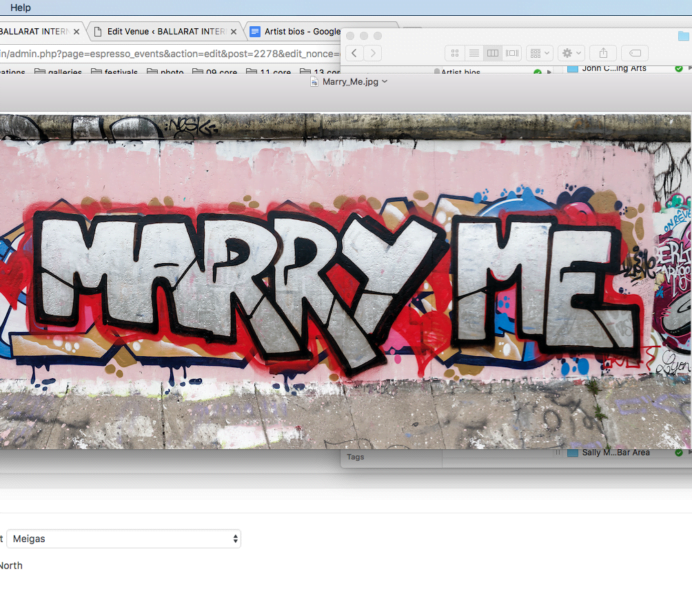Open the Finder gear action menu
692x600 pixels.
tap(571, 53)
